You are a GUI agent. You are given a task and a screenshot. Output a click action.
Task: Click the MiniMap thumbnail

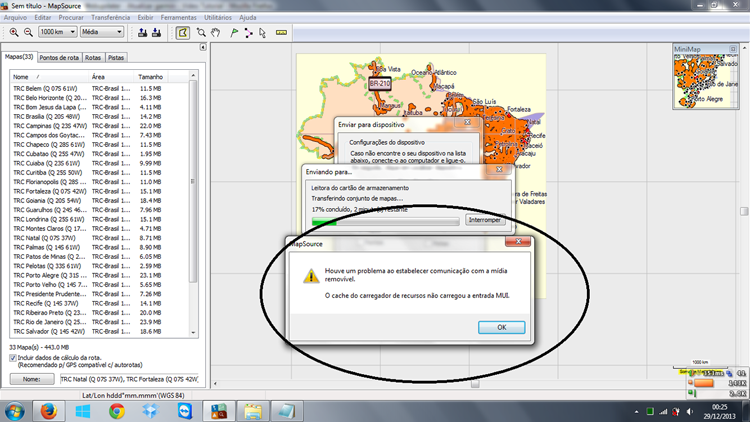coord(706,81)
